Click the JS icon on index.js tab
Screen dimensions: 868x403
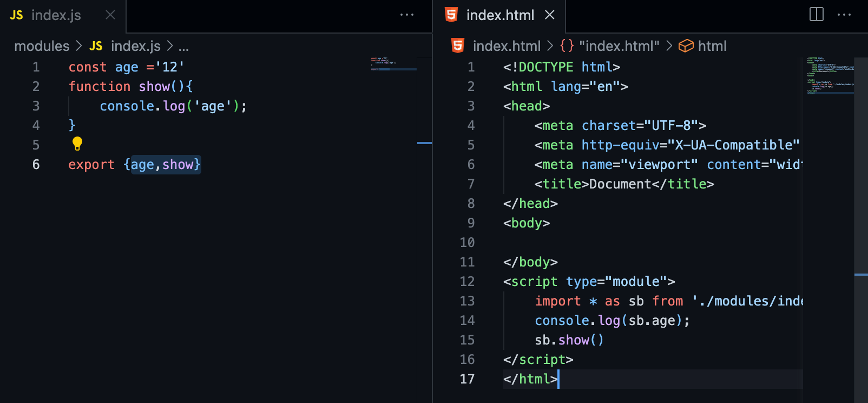16,15
